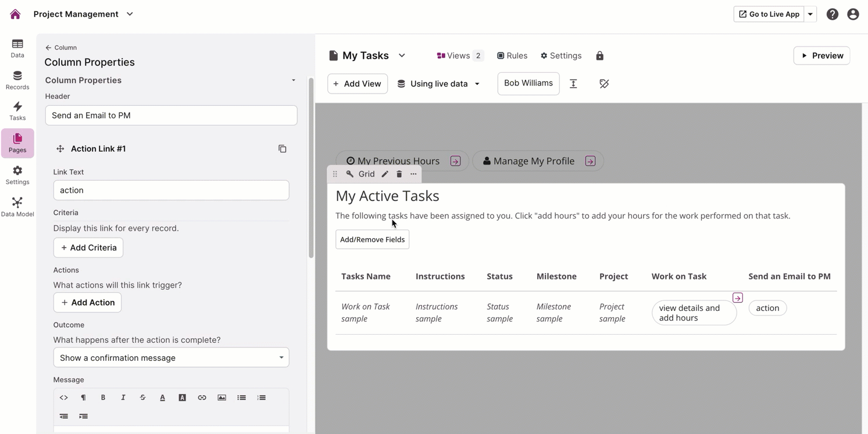Click the pencil edit icon beside Grid
868x434 pixels.
pos(385,174)
